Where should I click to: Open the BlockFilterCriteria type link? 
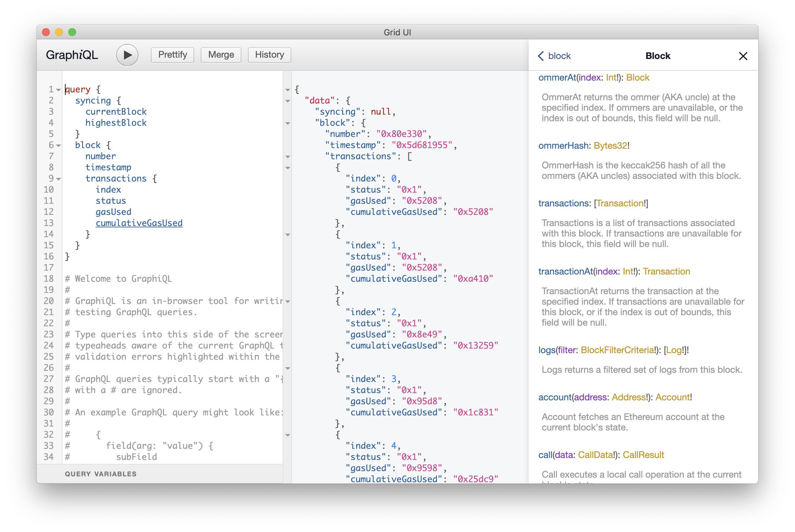(x=617, y=350)
